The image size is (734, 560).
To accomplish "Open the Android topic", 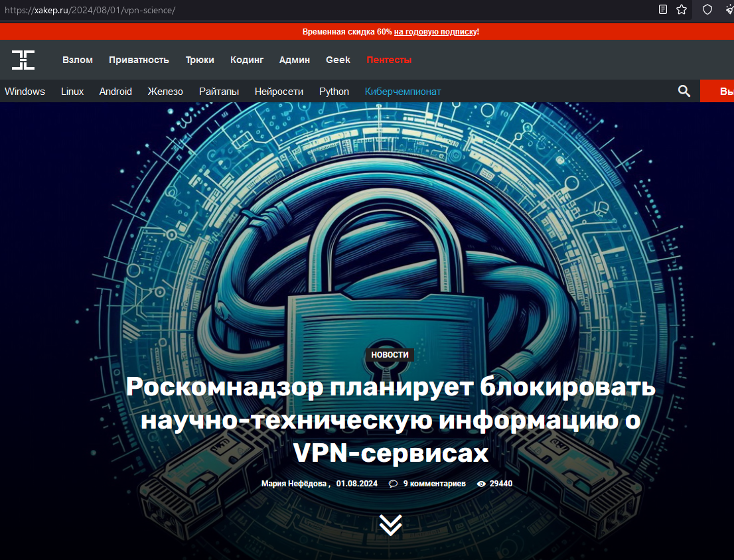I will (115, 92).
